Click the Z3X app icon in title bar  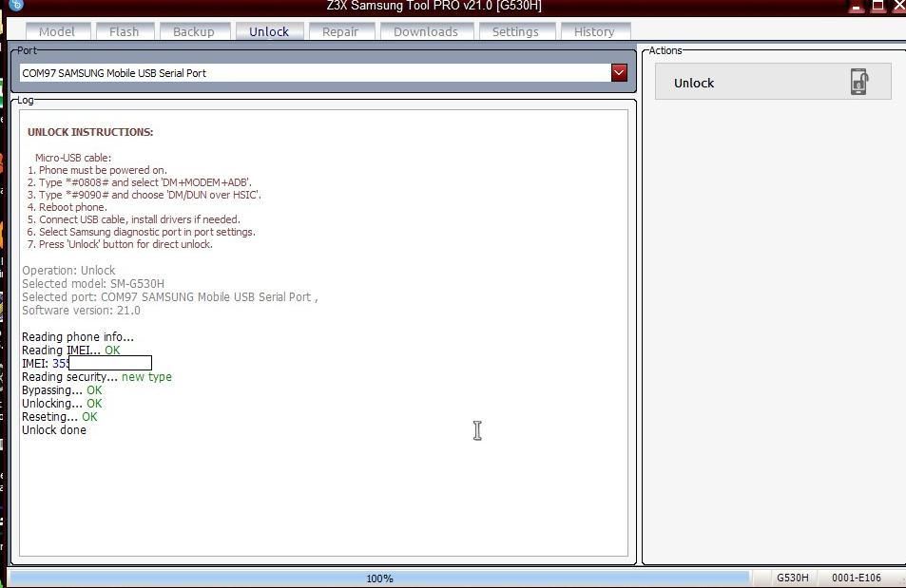tap(15, 5)
